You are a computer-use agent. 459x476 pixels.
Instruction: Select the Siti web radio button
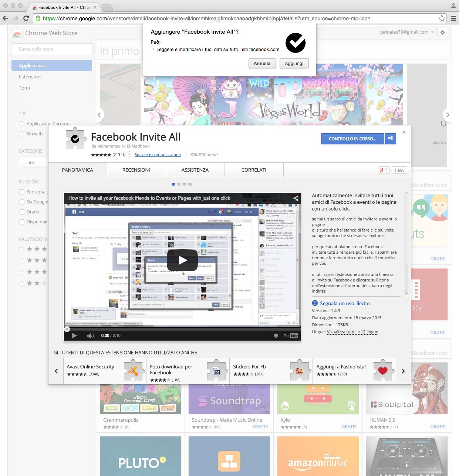pyautogui.click(x=21, y=134)
